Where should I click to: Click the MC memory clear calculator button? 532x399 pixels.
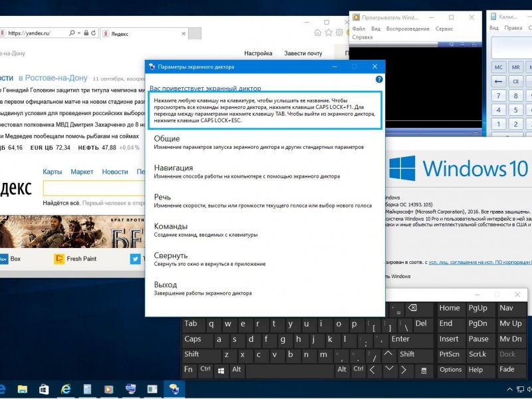(498, 67)
